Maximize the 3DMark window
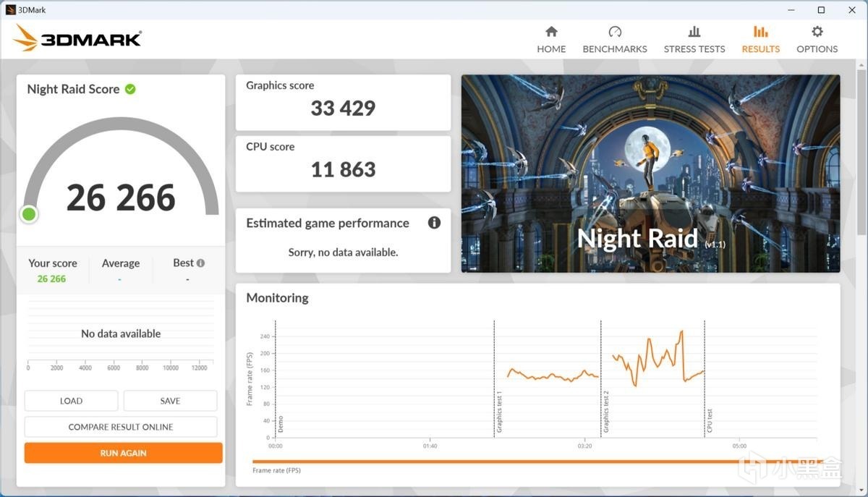868x497 pixels. tap(821, 10)
